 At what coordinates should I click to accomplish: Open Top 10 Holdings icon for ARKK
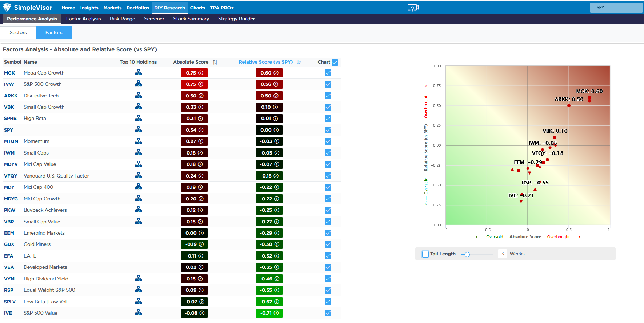tap(138, 95)
